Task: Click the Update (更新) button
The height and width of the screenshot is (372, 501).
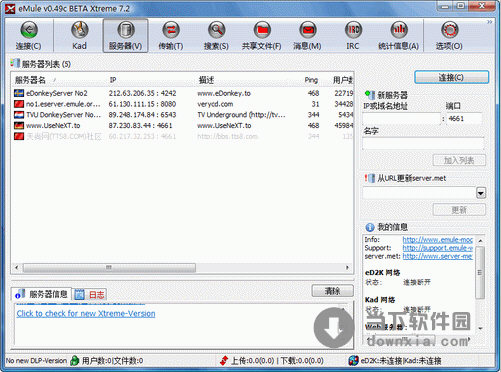Action: [x=459, y=210]
